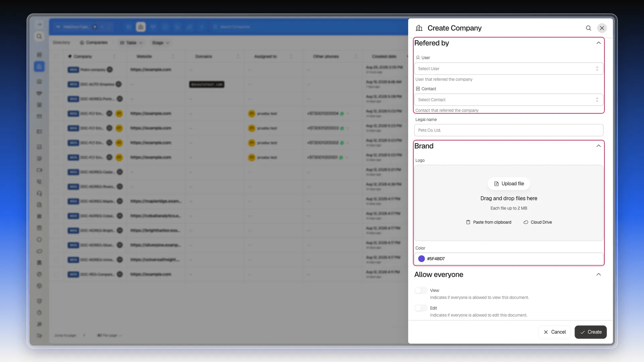Click the highlighted companies icon in left sidebar
644x362 pixels.
pyautogui.click(x=39, y=66)
